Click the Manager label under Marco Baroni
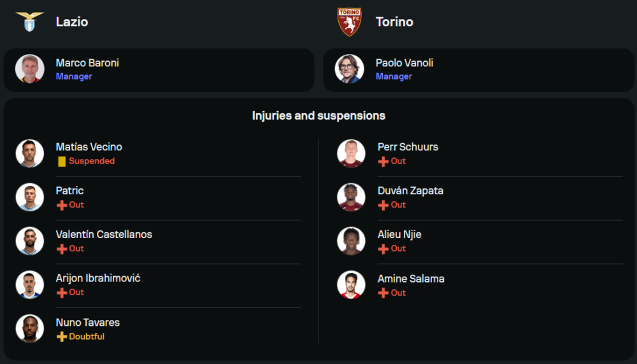Screen dimensions: 637x364 74,76
